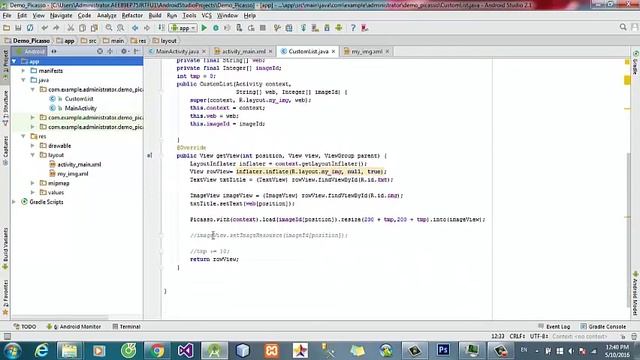Open the Gradle Console panel
The image size is (640, 360).
click(x=603, y=327)
